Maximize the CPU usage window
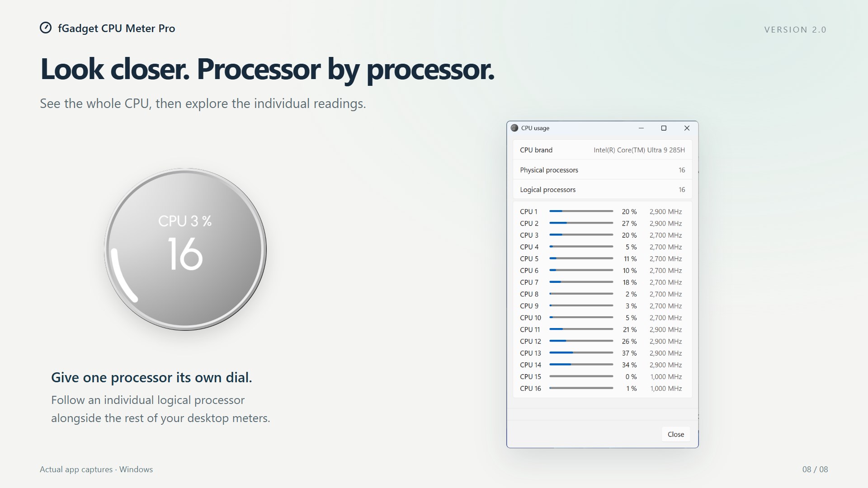 tap(664, 128)
